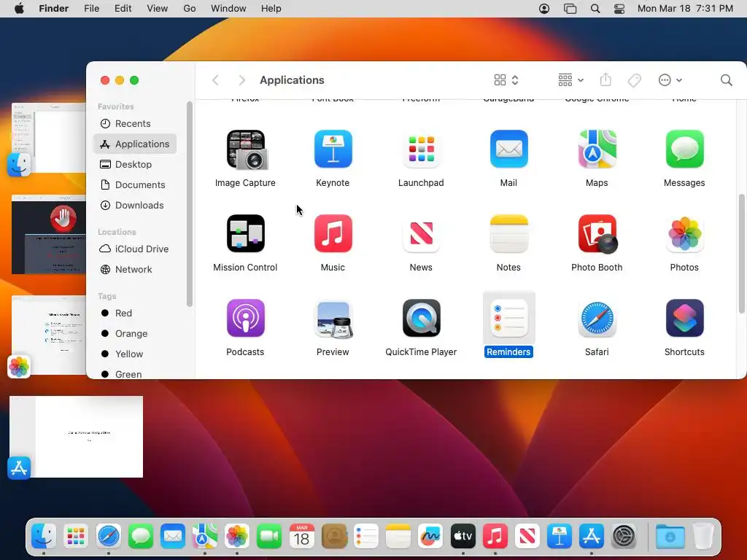The image size is (747, 560).
Task: Switch to the Photos Stage Manager thumbnail
Action: (49, 335)
